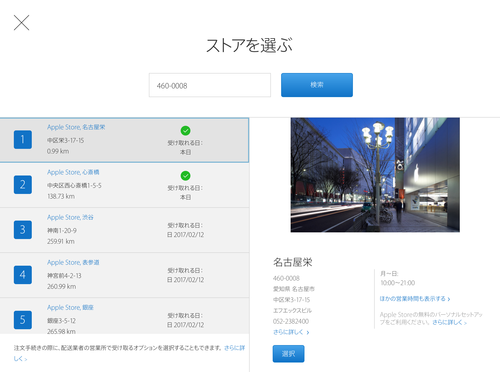Click the blue 選択 select button
The height and width of the screenshot is (372, 500).
[288, 354]
